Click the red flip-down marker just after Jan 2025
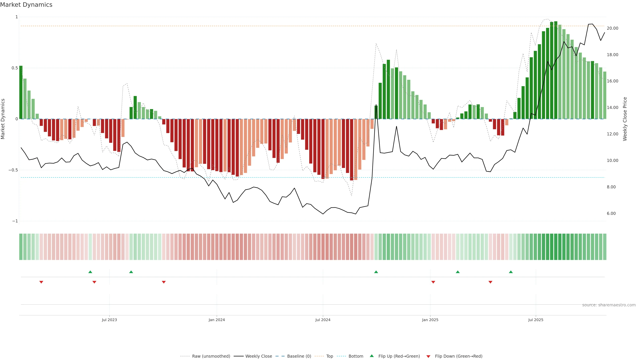 [x=433, y=282]
